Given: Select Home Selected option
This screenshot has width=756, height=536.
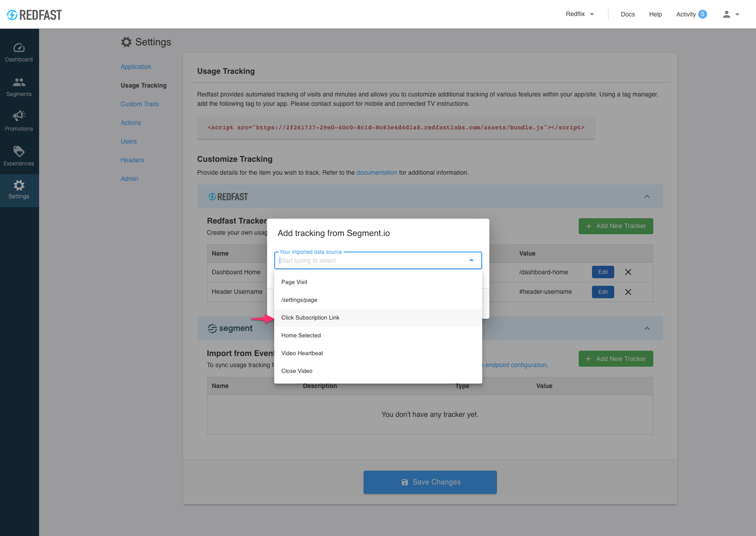Looking at the screenshot, I should click(378, 336).
